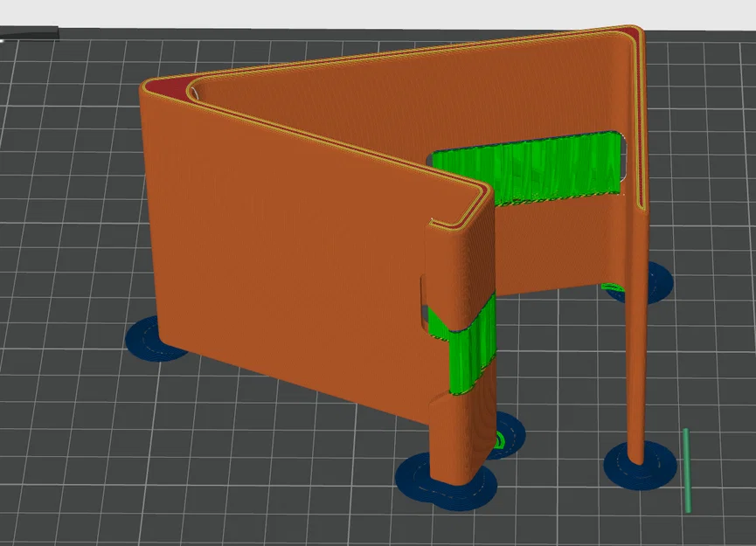
Task: Click the red top surface at the top-right corner
Action: click(x=635, y=34)
